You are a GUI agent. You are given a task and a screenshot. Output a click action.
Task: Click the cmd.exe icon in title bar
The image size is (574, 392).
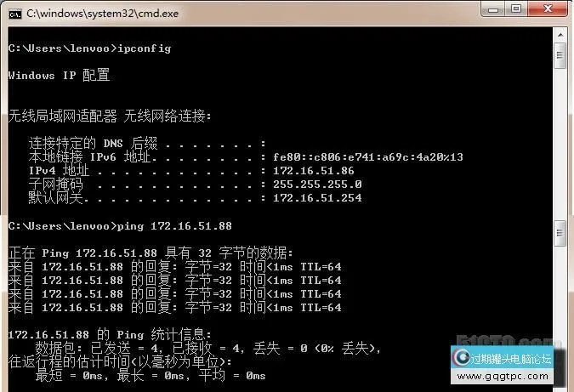[x=15, y=14]
